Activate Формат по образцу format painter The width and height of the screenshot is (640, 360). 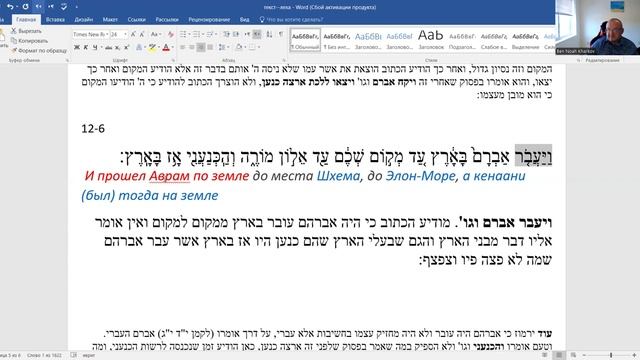click(x=39, y=51)
